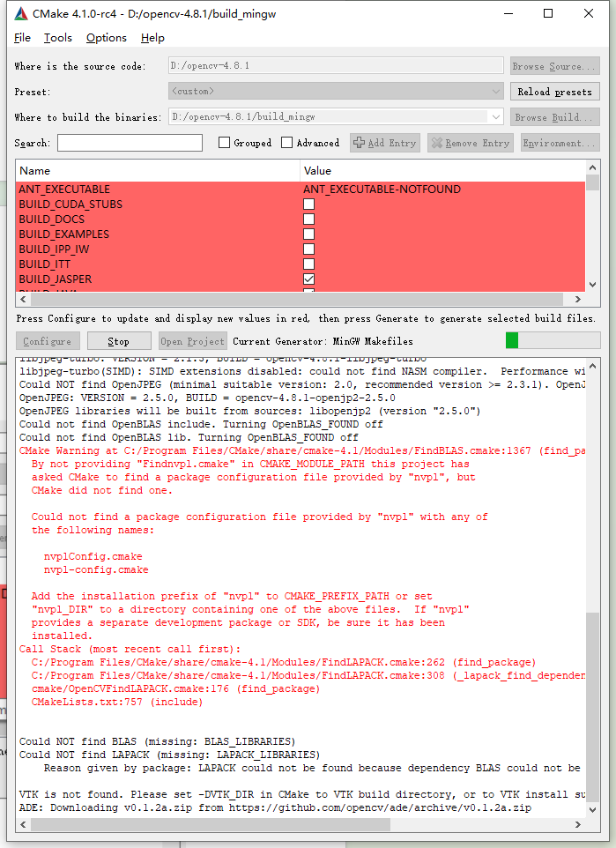This screenshot has width=616, height=848.
Task: Select the ANT_EXECUTABLE-NOTFOUND value cell
Action: [382, 190]
